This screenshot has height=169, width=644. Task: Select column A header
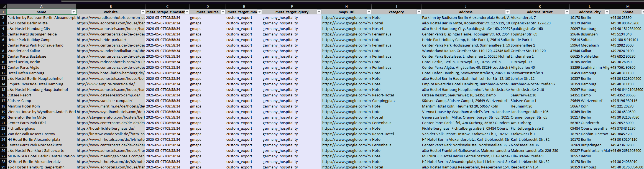(41, 6)
